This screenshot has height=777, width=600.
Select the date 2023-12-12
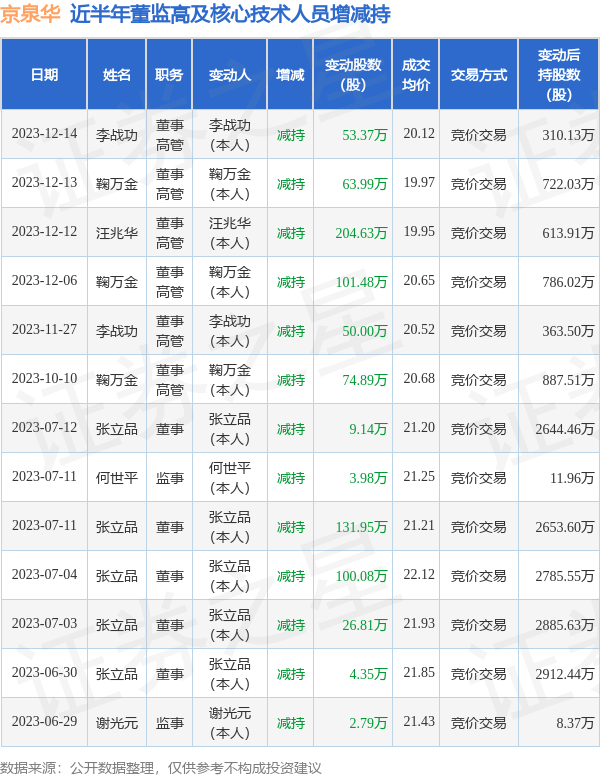[44, 232]
